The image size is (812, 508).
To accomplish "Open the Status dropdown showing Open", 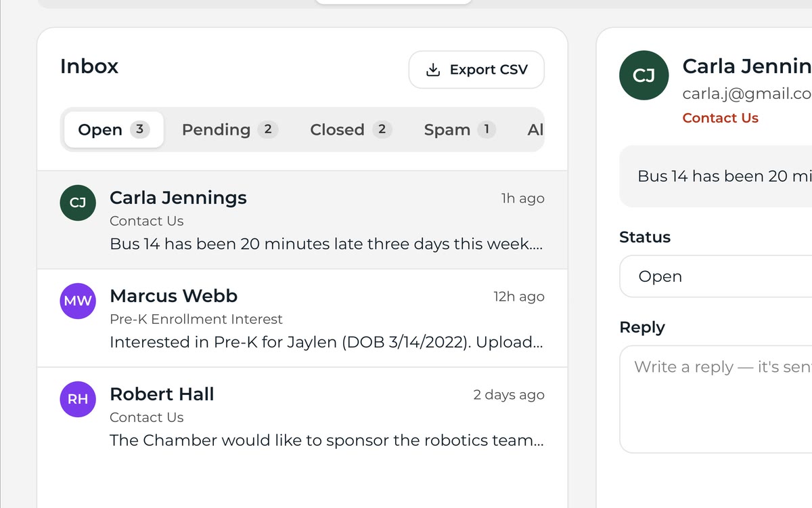I will click(x=716, y=276).
